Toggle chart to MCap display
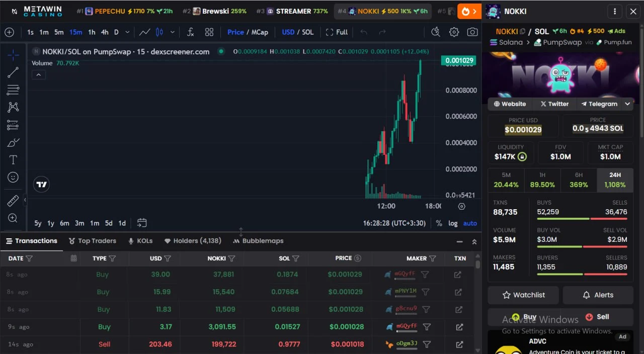Viewport: 644px width, 354px height. pos(260,32)
